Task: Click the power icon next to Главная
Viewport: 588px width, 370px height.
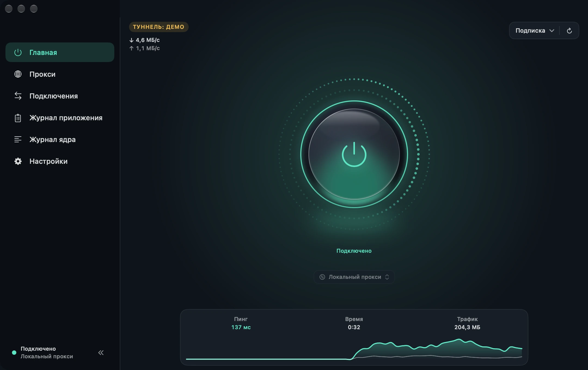Action: [x=18, y=52]
